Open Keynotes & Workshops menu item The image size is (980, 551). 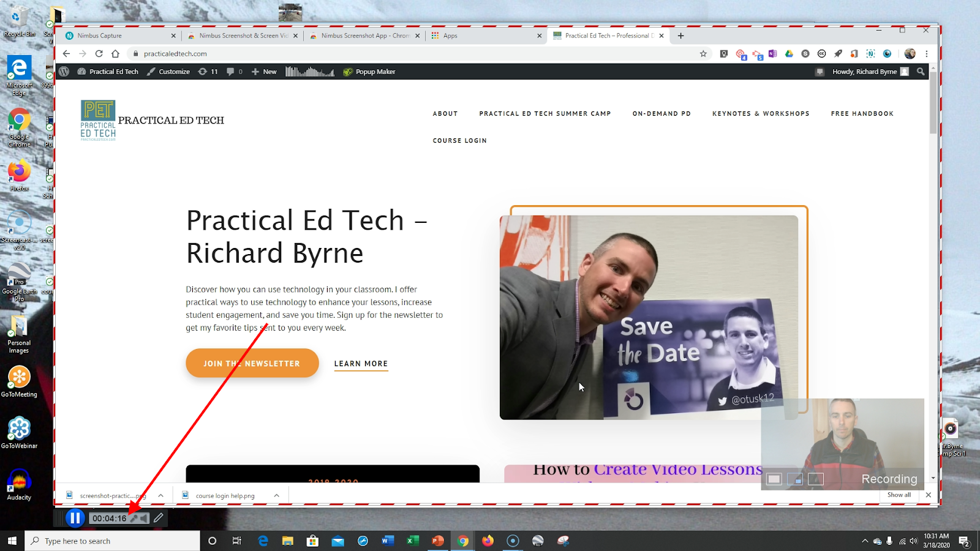coord(761,114)
